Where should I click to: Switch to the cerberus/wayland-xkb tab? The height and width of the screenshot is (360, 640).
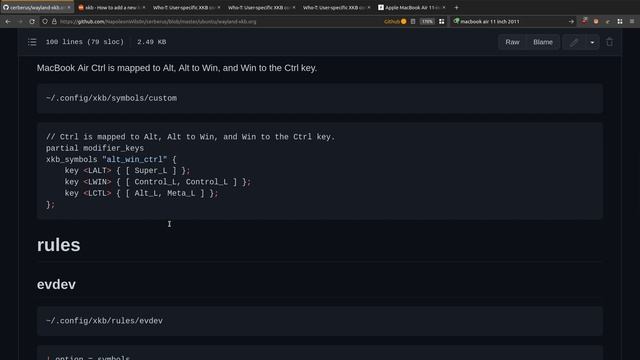click(x=37, y=7)
